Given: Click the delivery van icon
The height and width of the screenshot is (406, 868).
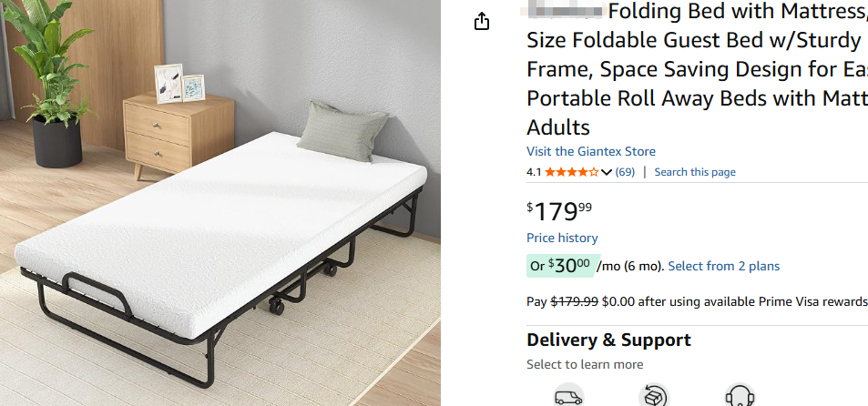Looking at the screenshot, I should 568,397.
